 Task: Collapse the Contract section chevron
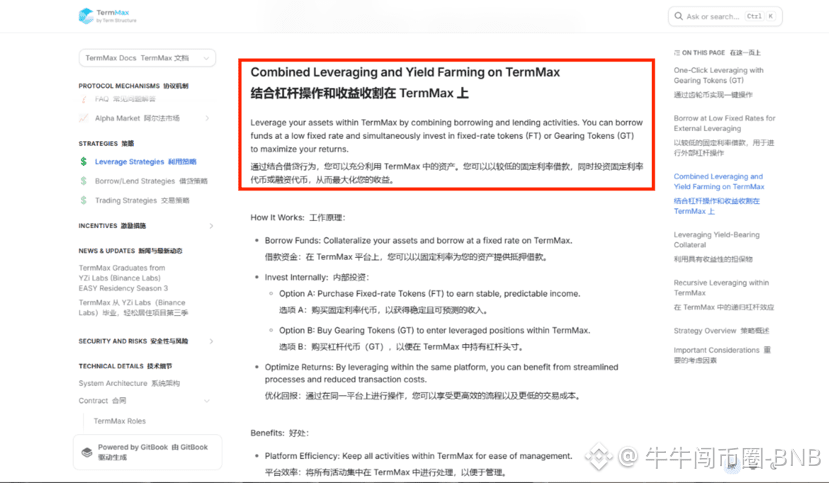tap(207, 401)
